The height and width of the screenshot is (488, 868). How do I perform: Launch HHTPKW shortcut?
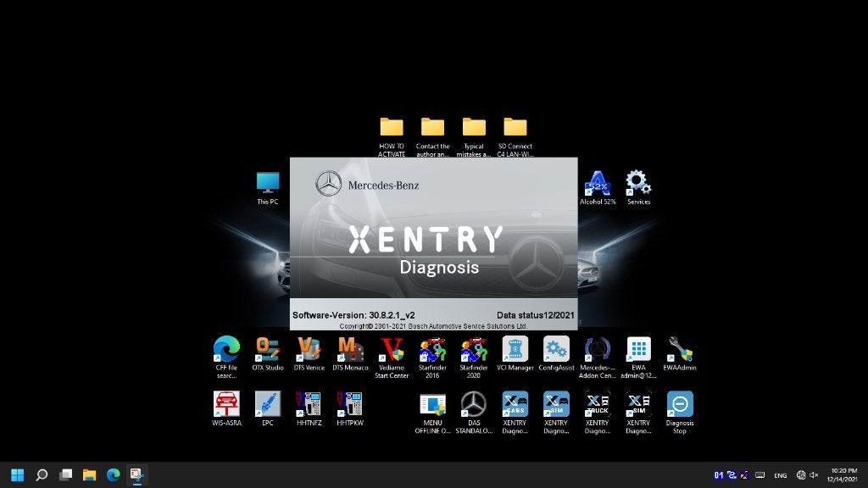click(350, 408)
